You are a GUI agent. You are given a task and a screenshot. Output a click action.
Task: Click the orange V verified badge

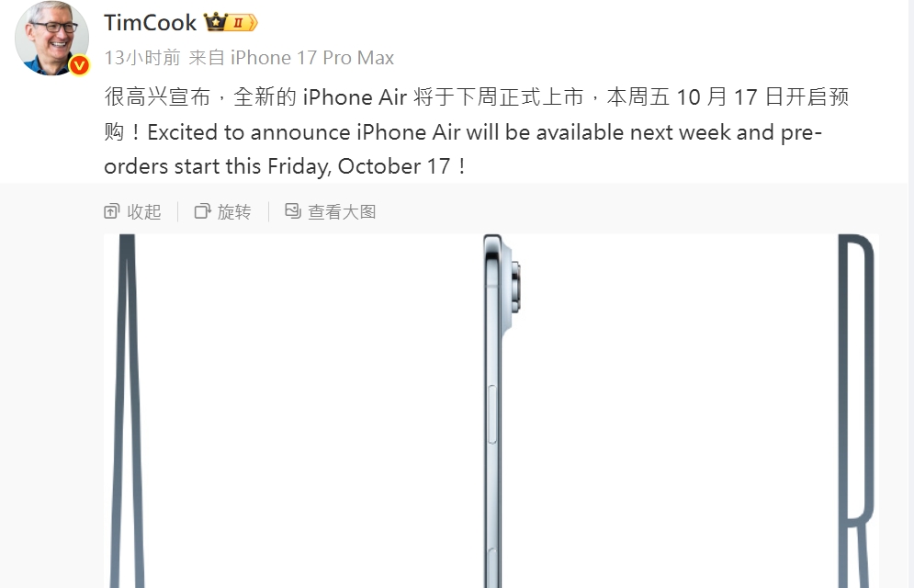(x=79, y=65)
